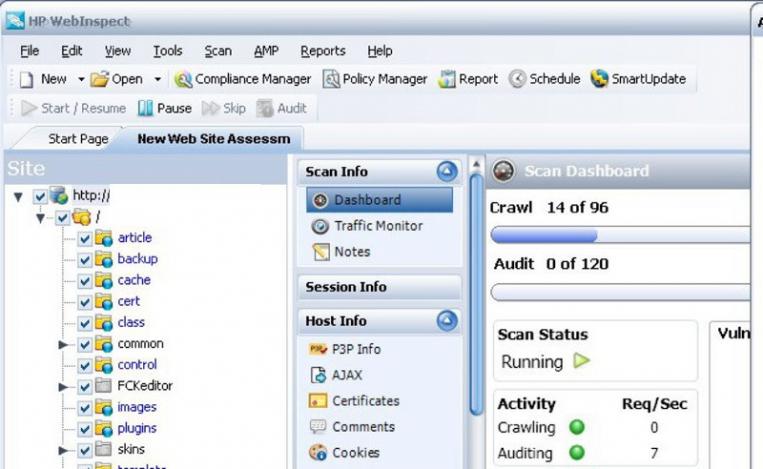Open the Tools menu
Image resolution: width=763 pixels, height=469 pixels.
[167, 51]
